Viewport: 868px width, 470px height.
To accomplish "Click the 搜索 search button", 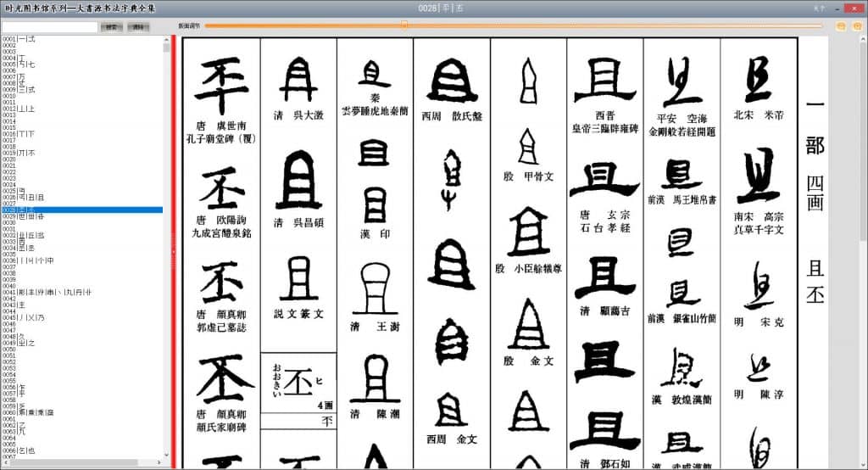I will pyautogui.click(x=112, y=27).
